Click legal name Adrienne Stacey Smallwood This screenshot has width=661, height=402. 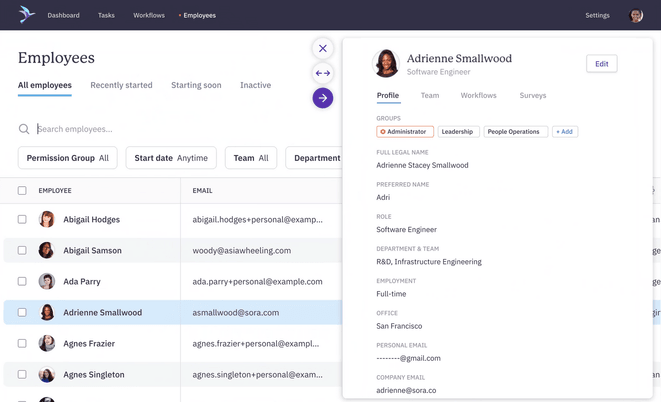(x=422, y=165)
